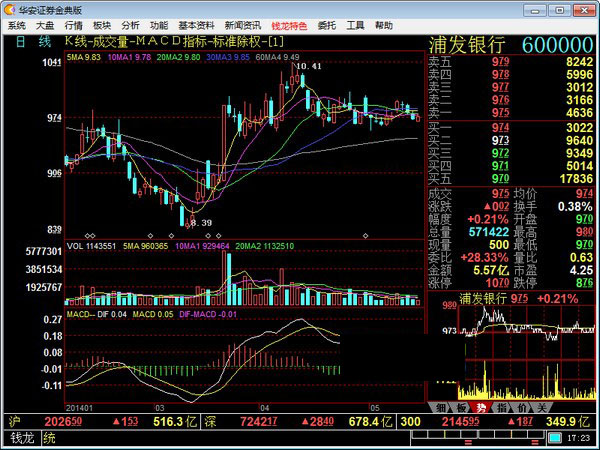Switch to the 细 tab
The image size is (600, 450).
[440, 408]
